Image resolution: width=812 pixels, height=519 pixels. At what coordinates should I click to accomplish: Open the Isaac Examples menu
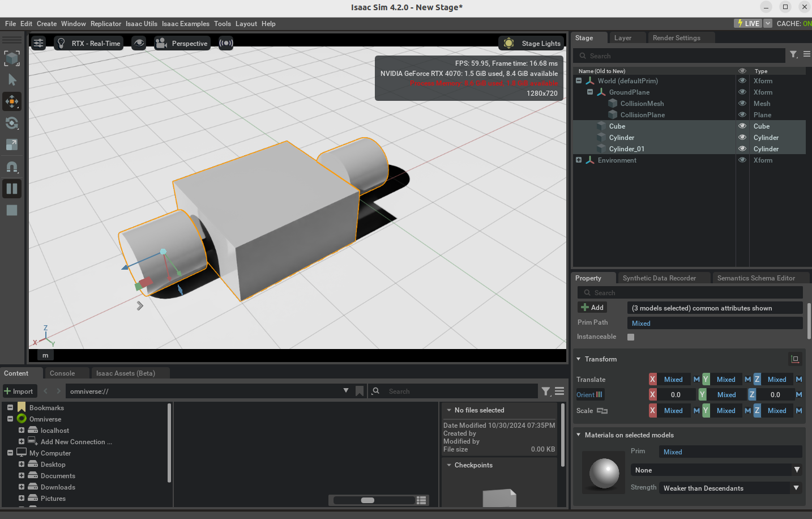(185, 24)
